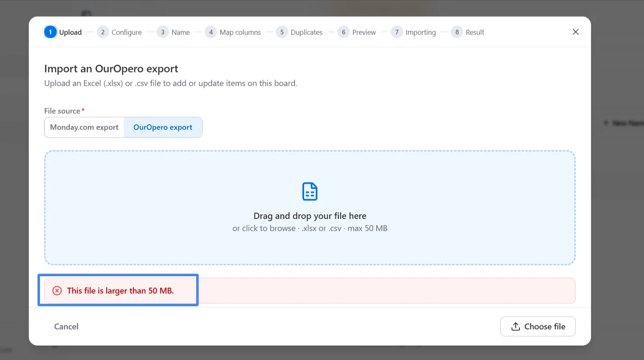This screenshot has height=360, width=644.
Task: Close the import dialog with the X
Action: coord(575,32)
